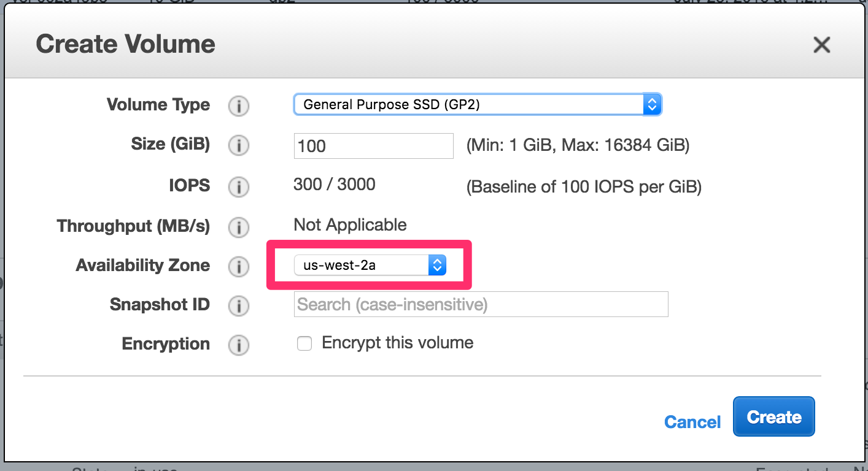Click the Encryption info icon
The height and width of the screenshot is (471, 868).
pos(239,345)
